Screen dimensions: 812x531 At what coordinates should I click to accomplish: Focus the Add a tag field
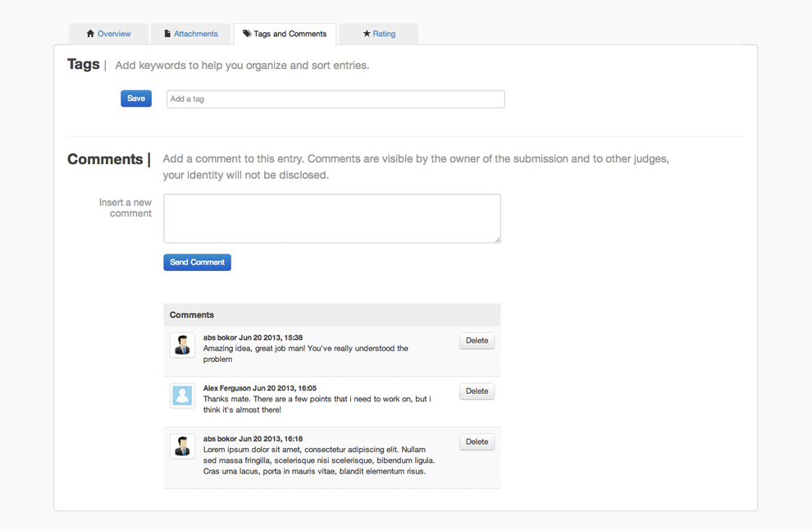(x=335, y=99)
